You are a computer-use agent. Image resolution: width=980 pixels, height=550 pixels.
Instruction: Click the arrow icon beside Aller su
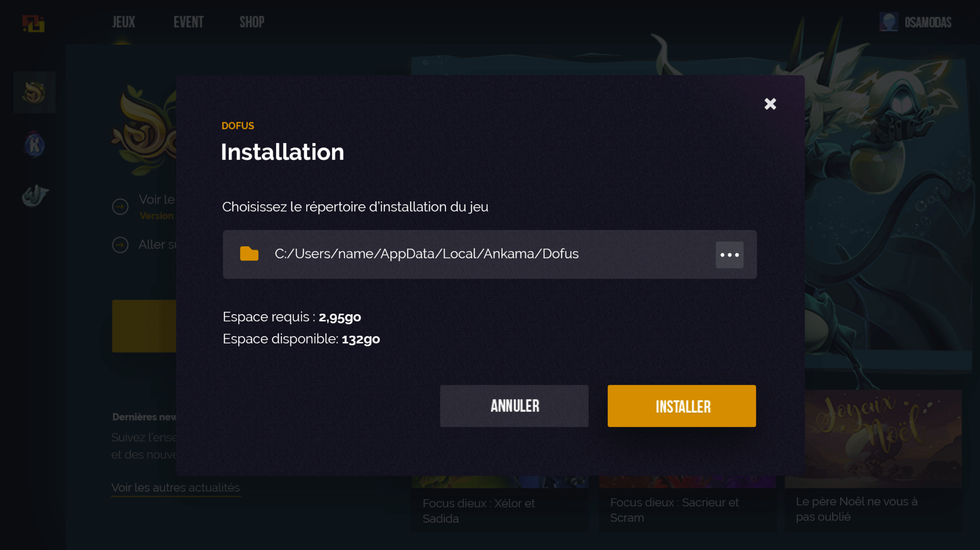tap(120, 245)
